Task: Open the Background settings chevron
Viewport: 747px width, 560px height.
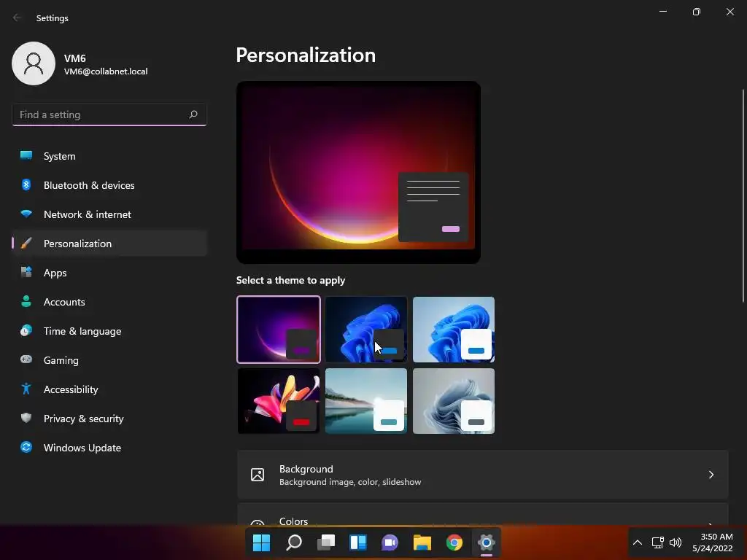Action: (x=711, y=475)
